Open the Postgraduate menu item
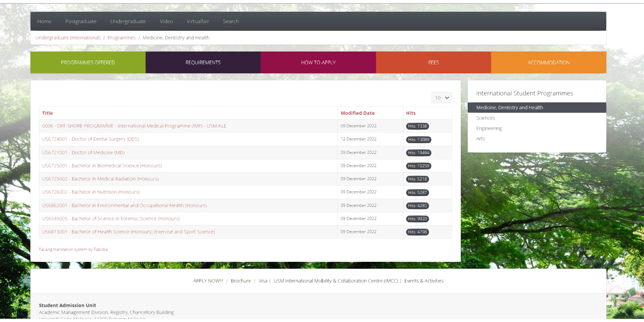Screen dimensions: 644x322 tap(81, 21)
